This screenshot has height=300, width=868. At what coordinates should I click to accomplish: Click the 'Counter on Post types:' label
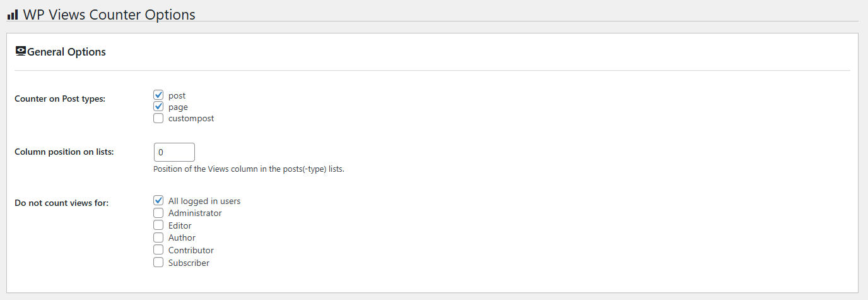coord(60,99)
